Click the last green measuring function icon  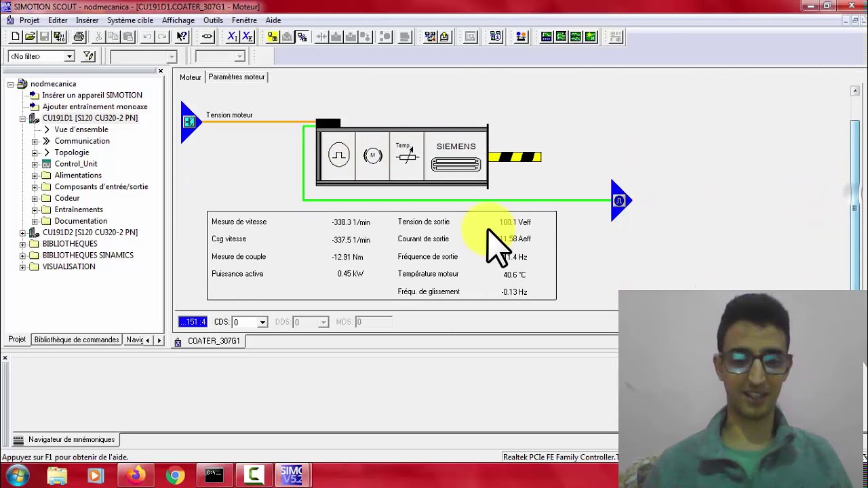590,37
